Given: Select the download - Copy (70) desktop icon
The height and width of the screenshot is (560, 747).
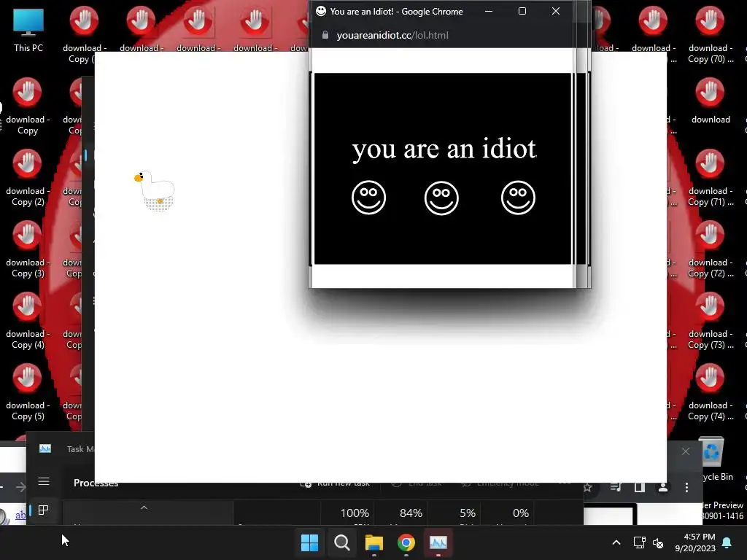Looking at the screenshot, I should [x=710, y=35].
